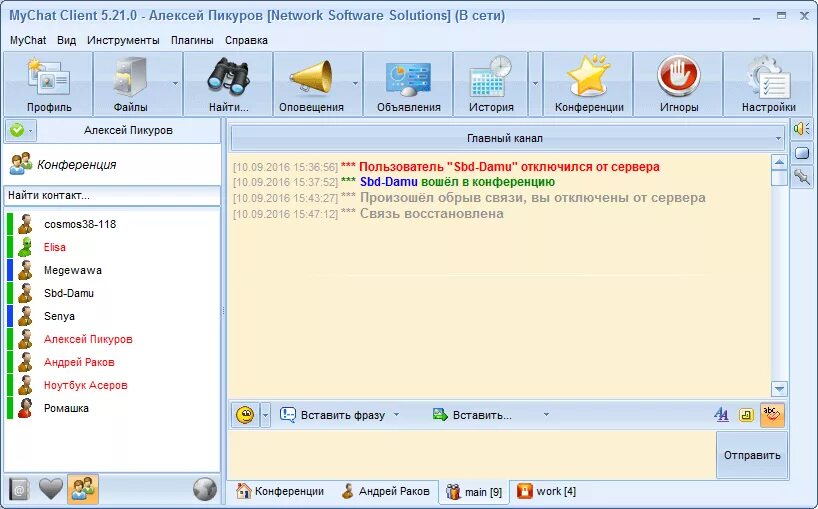818x509 pixels.
Task: Select contact Андрей Раков in the list
Action: [x=113, y=362]
